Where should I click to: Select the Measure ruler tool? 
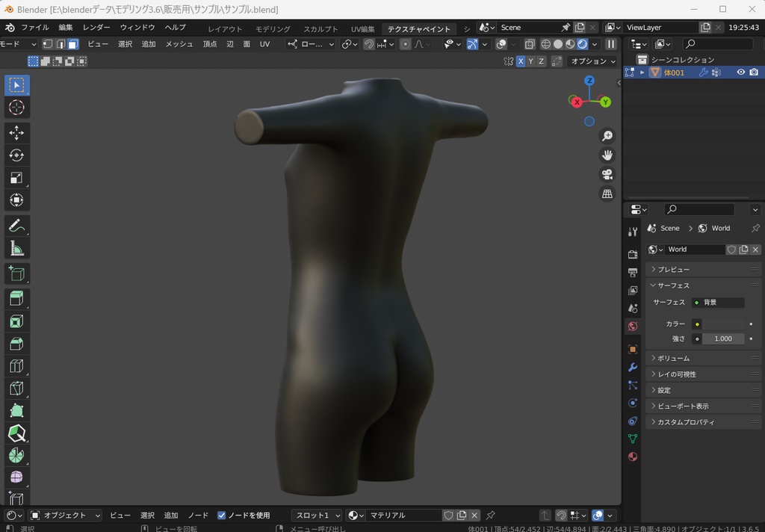point(16,248)
